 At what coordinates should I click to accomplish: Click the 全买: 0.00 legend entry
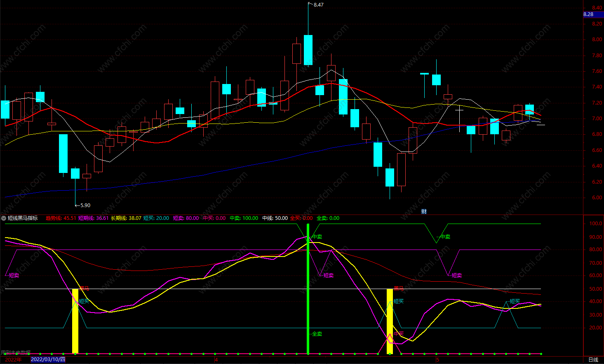(x=301, y=218)
